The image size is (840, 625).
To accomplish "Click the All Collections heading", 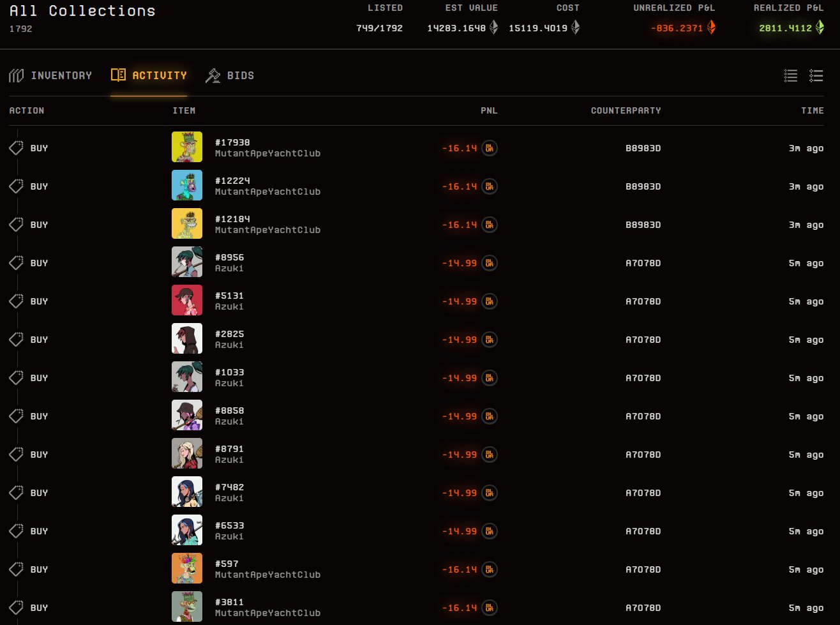I will coord(82,11).
